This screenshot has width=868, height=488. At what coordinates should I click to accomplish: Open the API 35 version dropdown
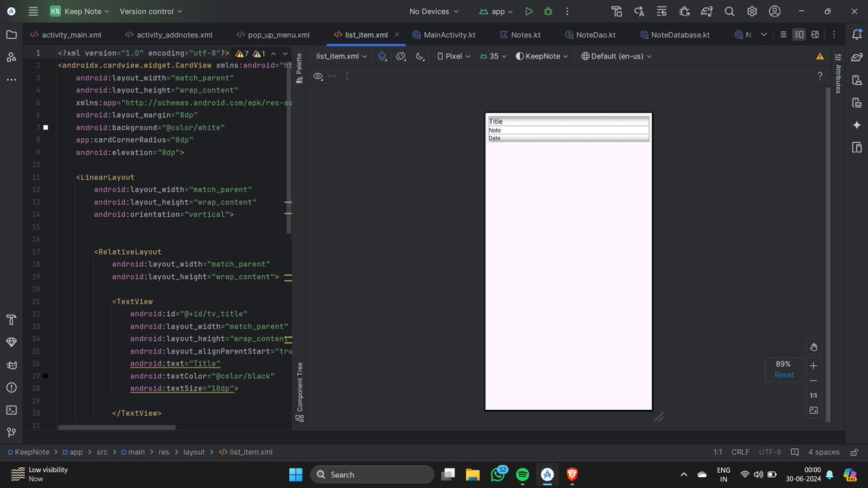click(494, 56)
